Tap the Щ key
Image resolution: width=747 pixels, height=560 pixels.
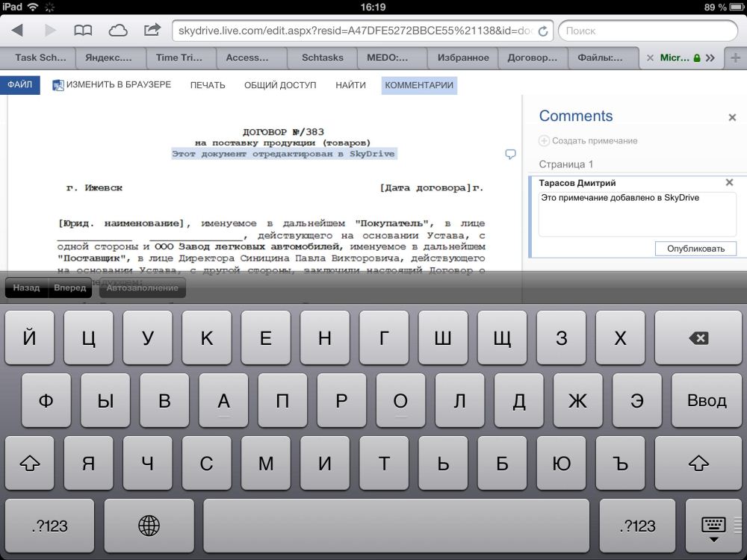pos(502,338)
